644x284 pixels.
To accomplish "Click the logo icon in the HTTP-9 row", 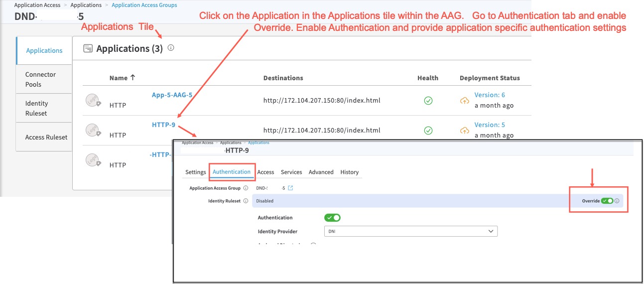I will point(92,130).
